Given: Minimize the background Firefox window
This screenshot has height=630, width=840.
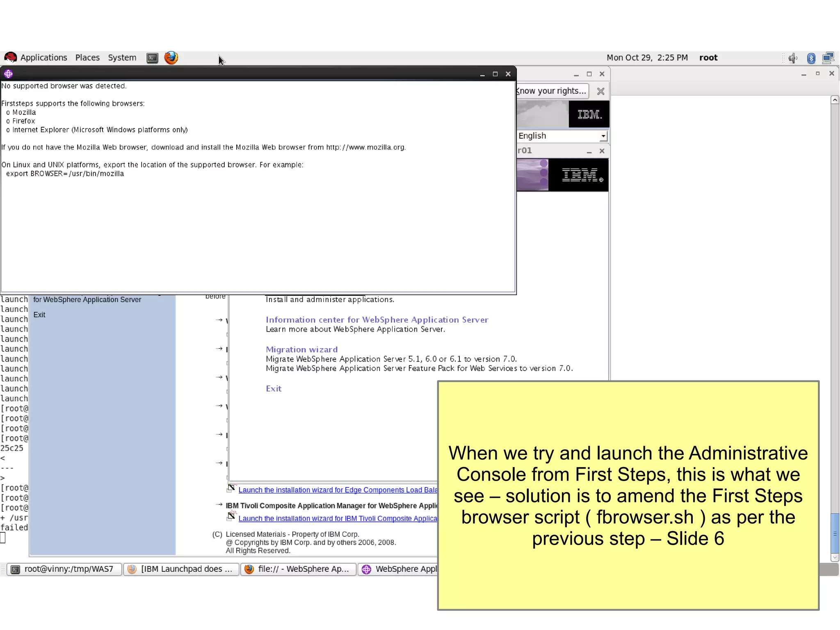Looking at the screenshot, I should 576,75.
